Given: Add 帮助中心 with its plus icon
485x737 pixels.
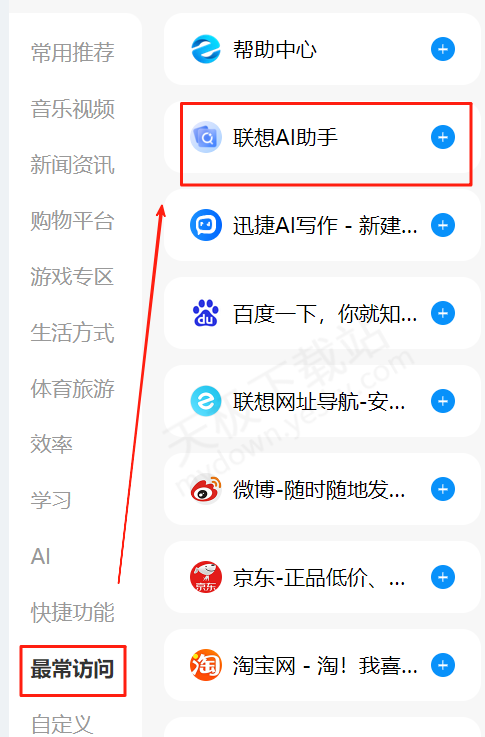Looking at the screenshot, I should (443, 49).
